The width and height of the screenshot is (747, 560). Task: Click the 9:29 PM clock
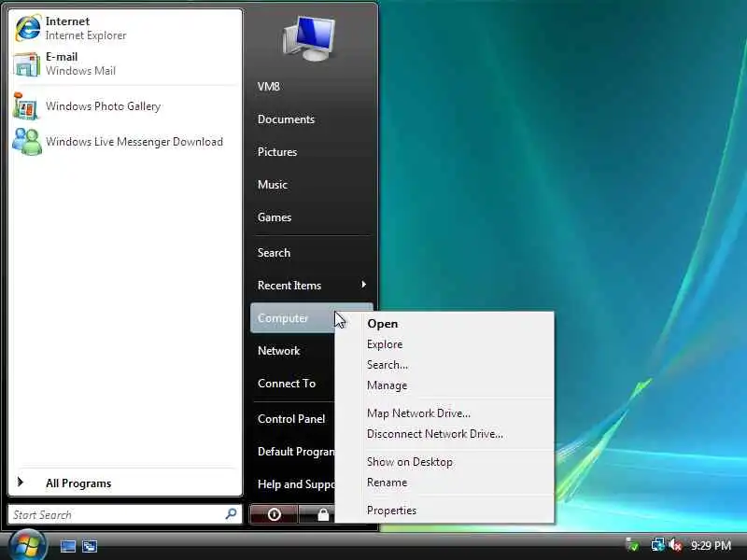click(x=711, y=545)
